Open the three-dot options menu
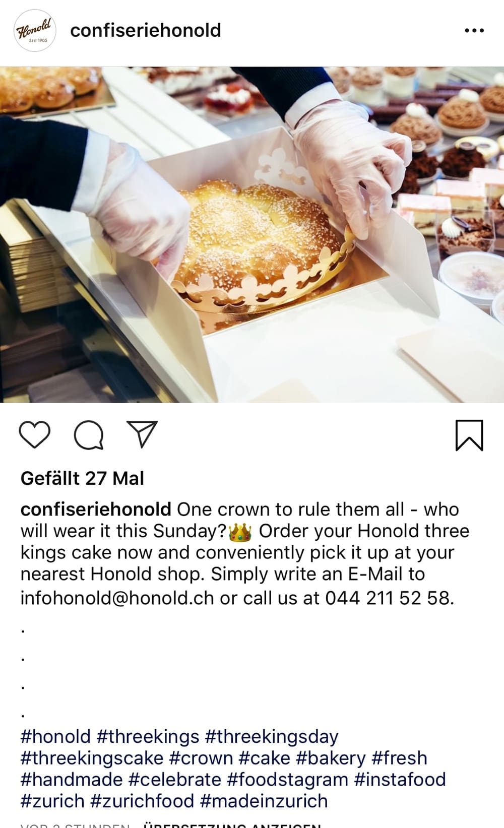Screen dimensions: 504x828 474,31
